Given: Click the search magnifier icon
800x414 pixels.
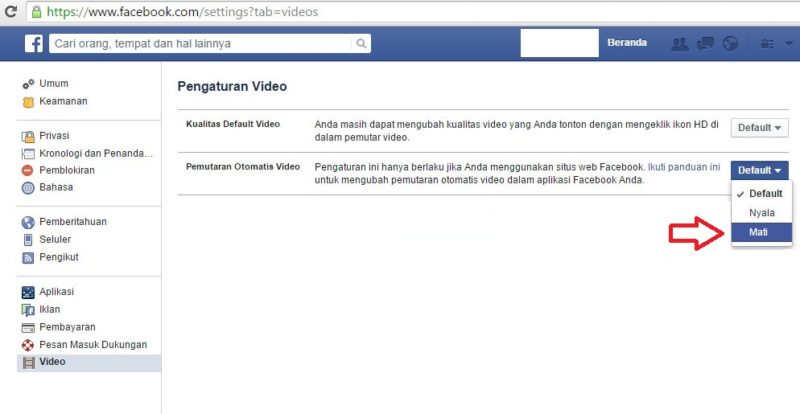Looking at the screenshot, I should tap(361, 43).
